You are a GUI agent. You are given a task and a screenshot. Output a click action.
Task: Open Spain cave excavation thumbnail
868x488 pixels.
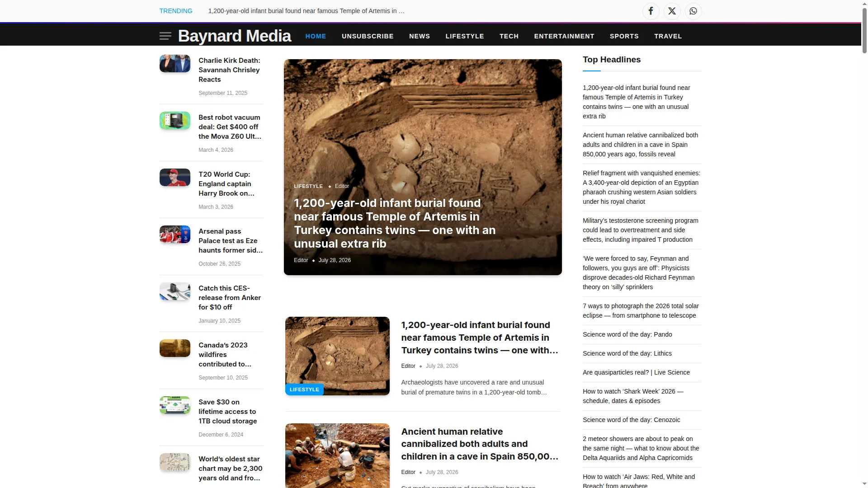(x=337, y=455)
